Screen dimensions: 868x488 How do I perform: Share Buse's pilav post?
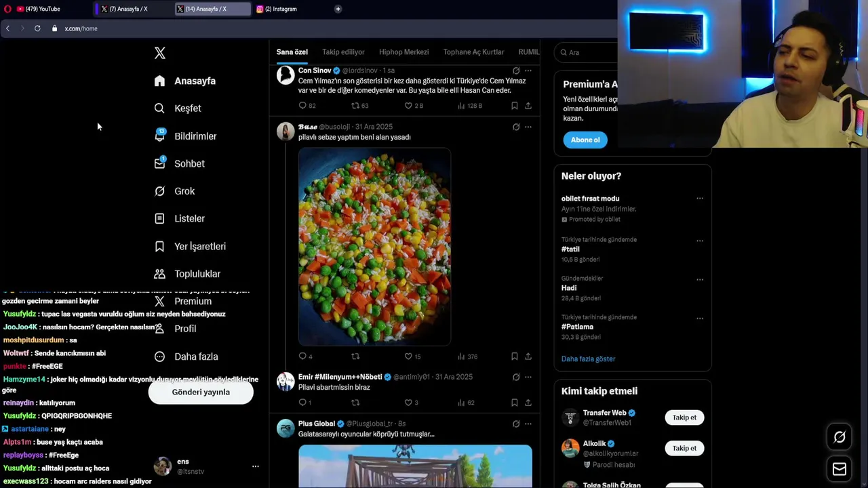click(x=528, y=357)
